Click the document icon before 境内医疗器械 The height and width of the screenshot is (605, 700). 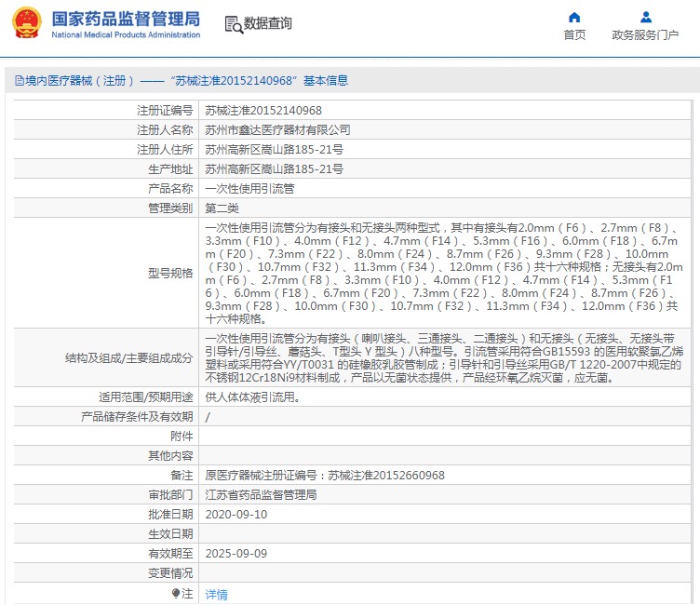(20, 81)
